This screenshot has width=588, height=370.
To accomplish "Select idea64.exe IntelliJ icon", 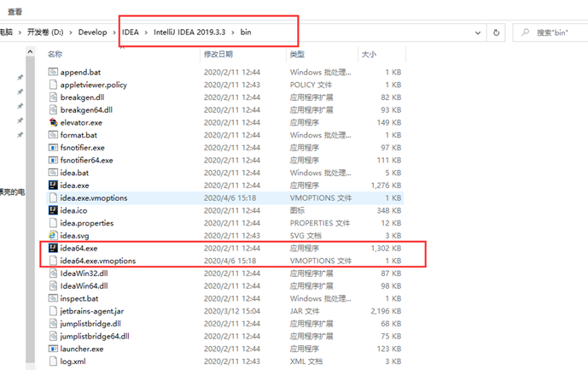I will click(x=53, y=248).
